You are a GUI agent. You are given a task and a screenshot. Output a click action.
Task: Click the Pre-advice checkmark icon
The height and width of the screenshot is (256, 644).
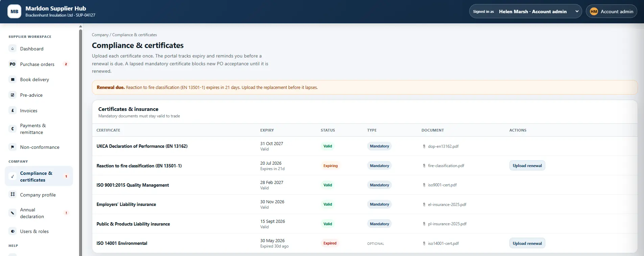(13, 95)
